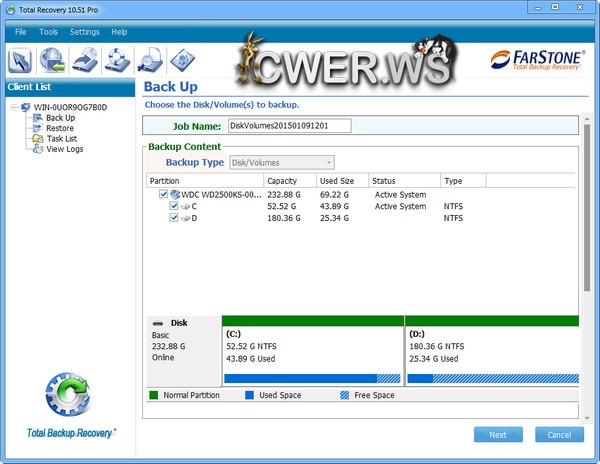Screen dimensions: 600x464
Task: Uncheck the C partition checkbox
Action: tap(174, 206)
